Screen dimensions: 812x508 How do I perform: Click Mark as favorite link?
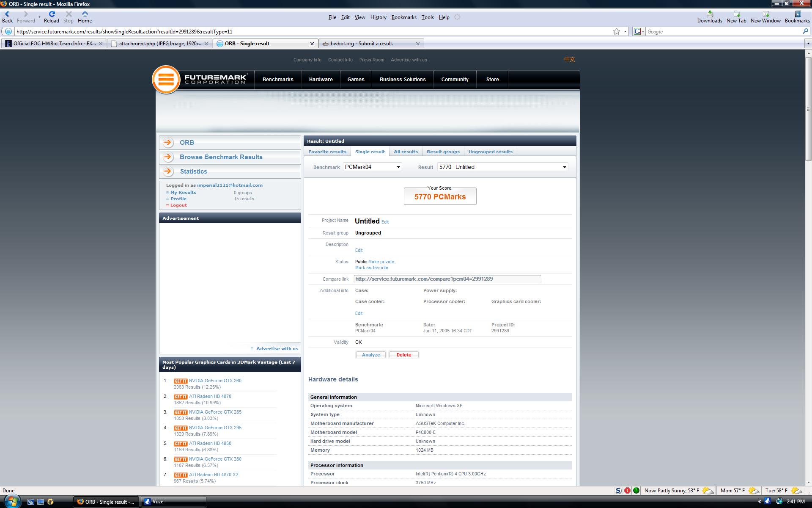371,268
